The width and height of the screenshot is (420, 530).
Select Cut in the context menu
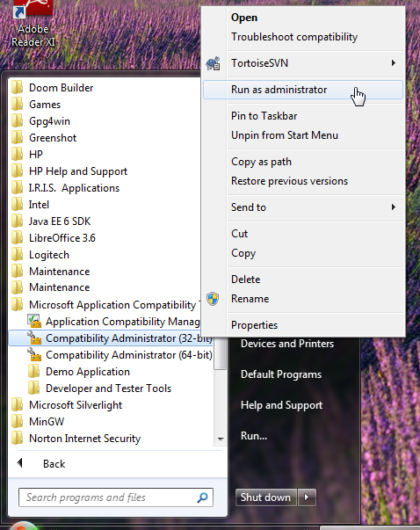240,234
